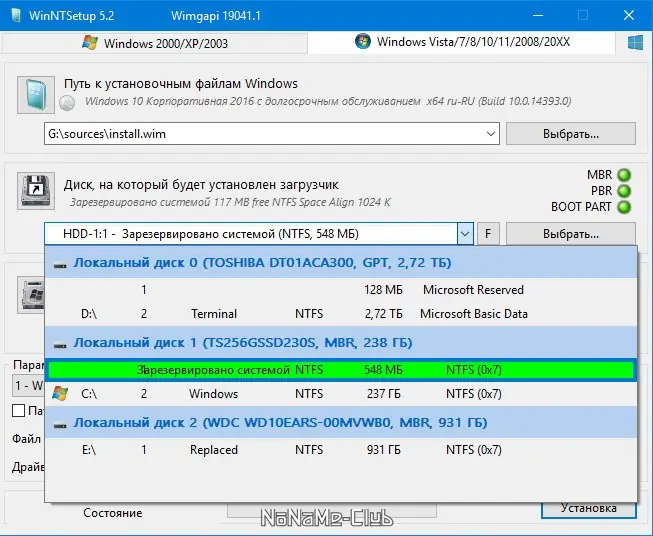Image resolution: width=653 pixels, height=536 pixels.
Task: Click the MBR green status indicator
Action: click(x=624, y=175)
